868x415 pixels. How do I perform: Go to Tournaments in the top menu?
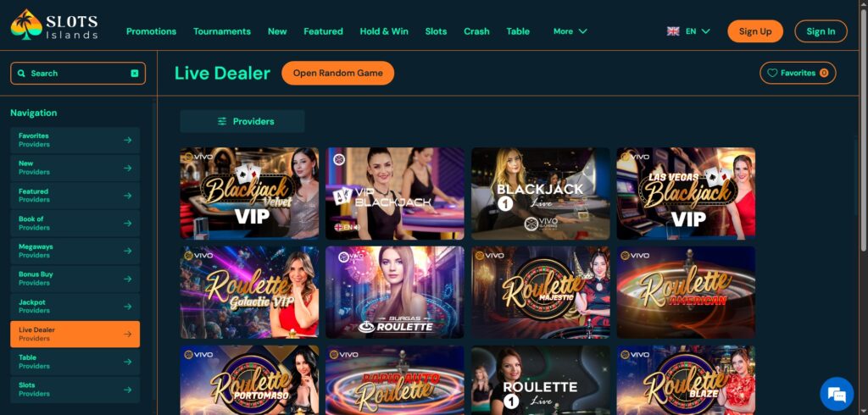click(222, 31)
